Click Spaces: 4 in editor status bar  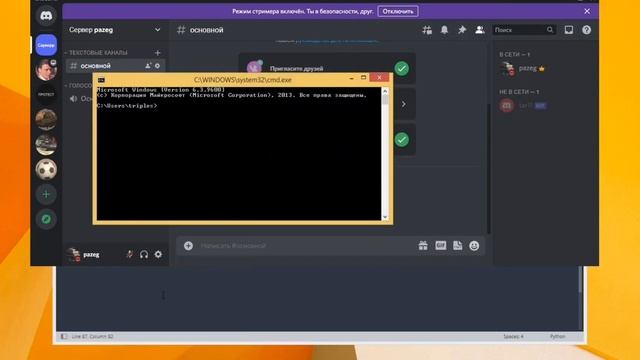513,336
